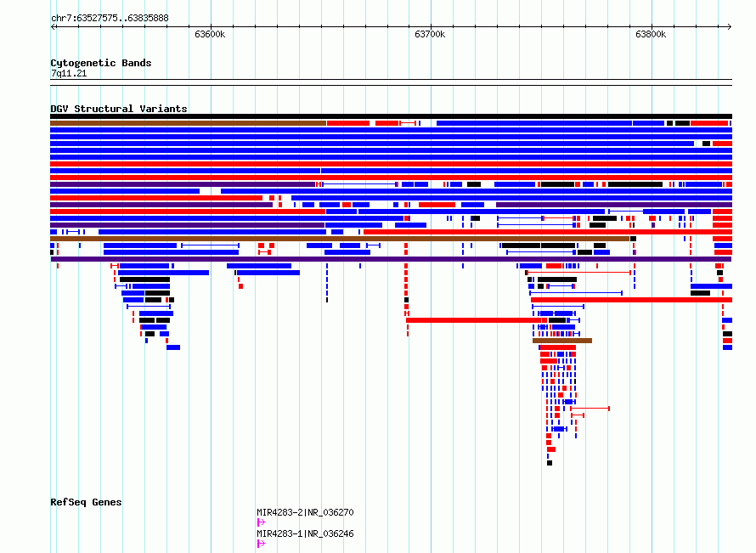Click the 63600k ruler label

pos(210,34)
